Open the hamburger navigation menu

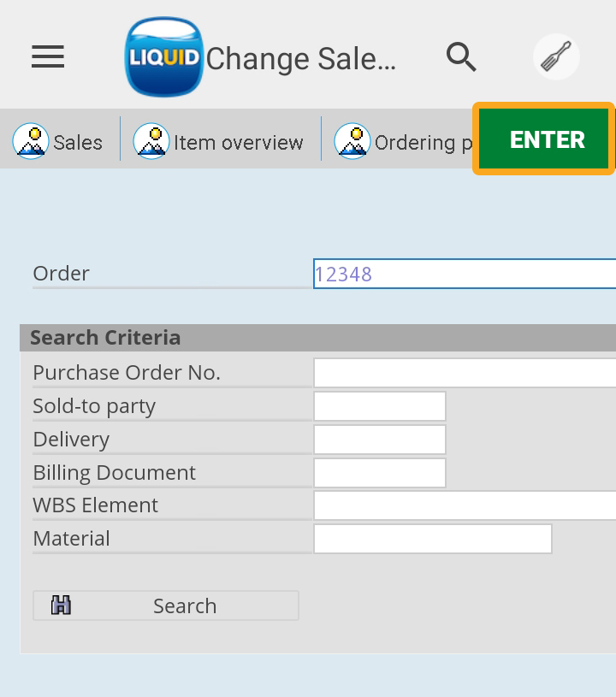(48, 57)
